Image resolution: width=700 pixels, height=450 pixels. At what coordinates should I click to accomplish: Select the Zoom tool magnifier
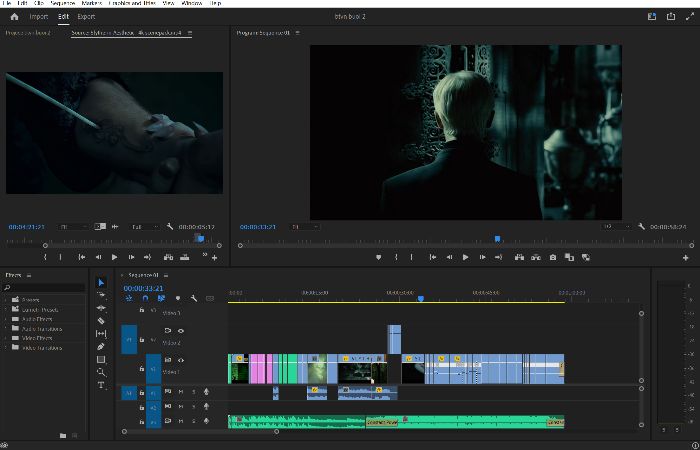(x=101, y=372)
